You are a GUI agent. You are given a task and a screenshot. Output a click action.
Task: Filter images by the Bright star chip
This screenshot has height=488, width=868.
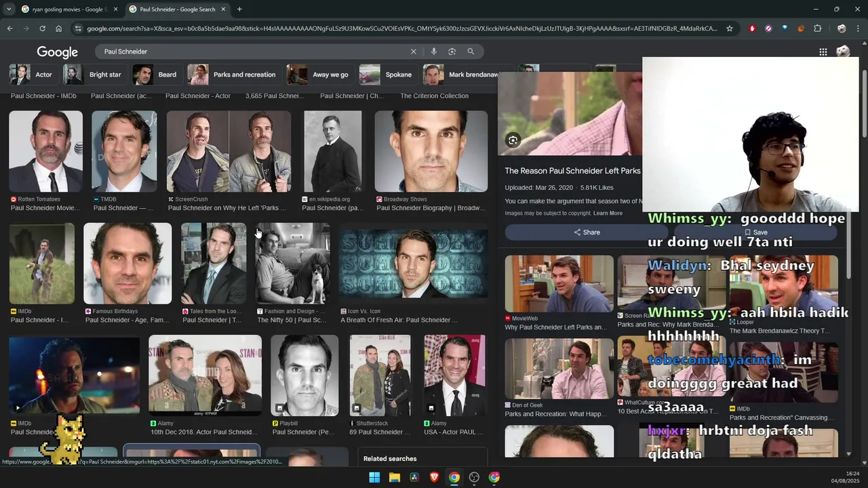[x=93, y=75]
